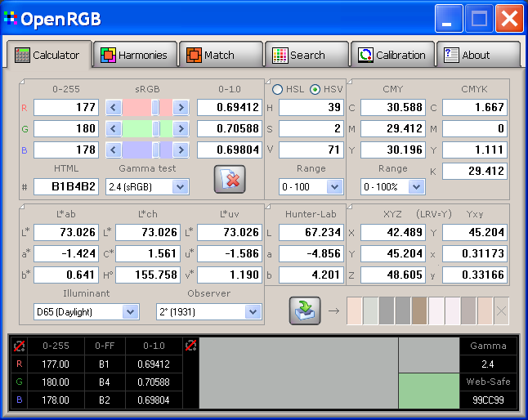This screenshot has height=420, width=528.
Task: Maximize the OpenRGB window
Action: pos(479,19)
